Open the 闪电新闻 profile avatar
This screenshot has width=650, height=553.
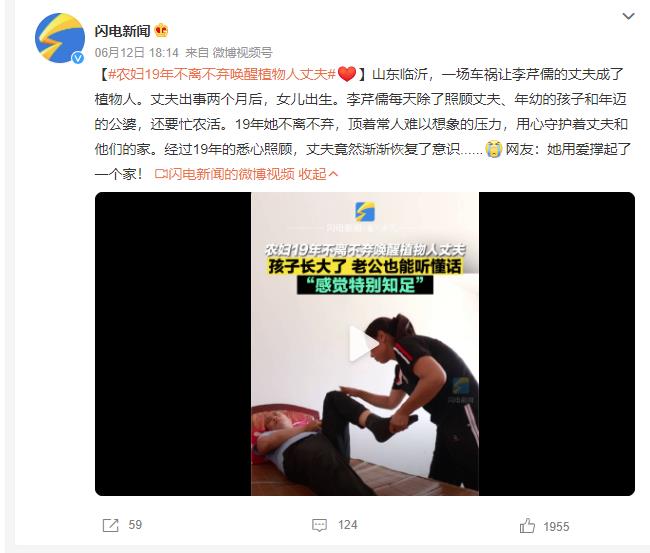[x=60, y=38]
